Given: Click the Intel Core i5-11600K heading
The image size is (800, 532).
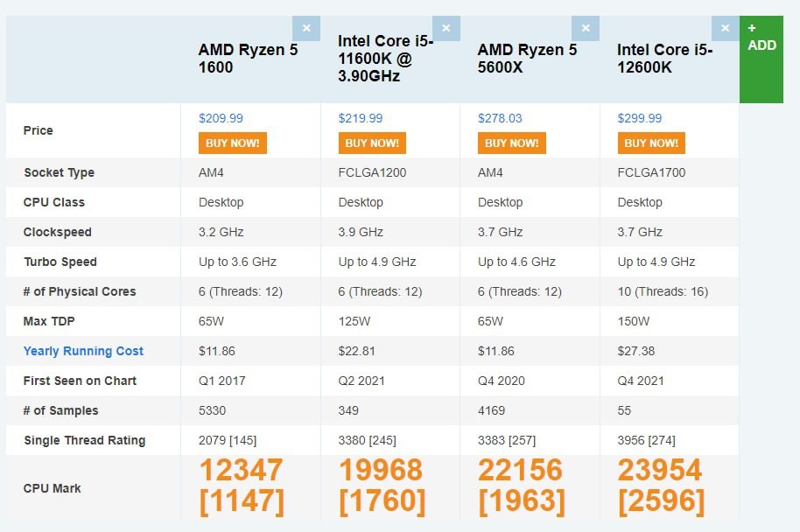Looking at the screenshot, I should (385, 59).
